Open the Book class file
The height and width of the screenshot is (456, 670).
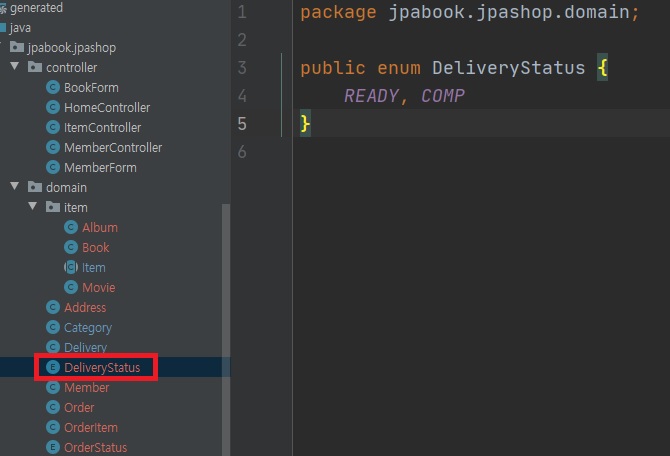click(95, 248)
